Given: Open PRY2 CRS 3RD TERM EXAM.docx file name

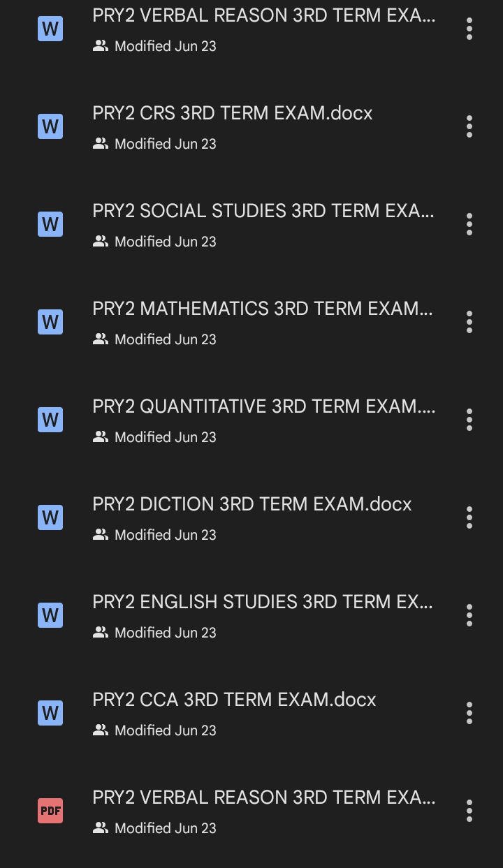Looking at the screenshot, I should click(233, 113).
